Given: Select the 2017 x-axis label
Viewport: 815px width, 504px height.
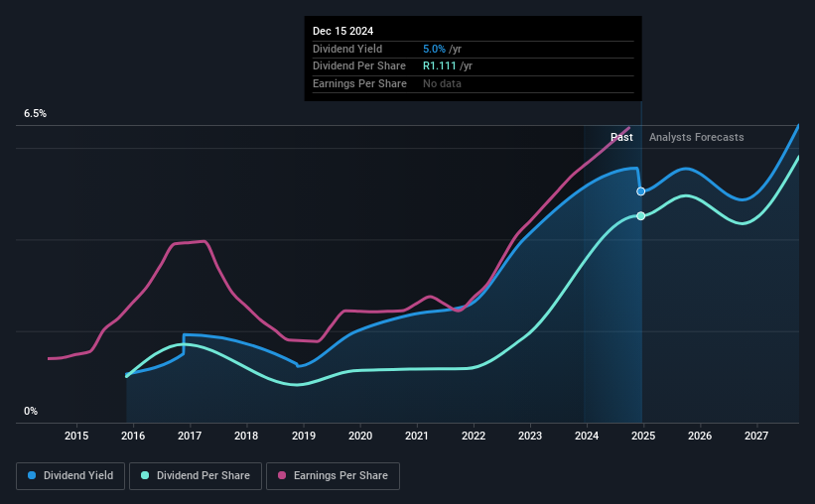Looking at the screenshot, I should click(x=190, y=436).
